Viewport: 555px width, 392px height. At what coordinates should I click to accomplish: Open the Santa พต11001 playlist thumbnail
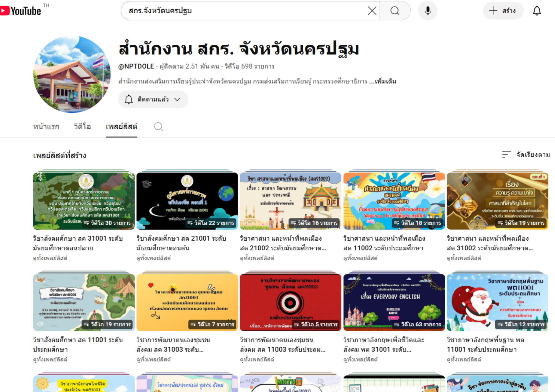pyautogui.click(x=497, y=302)
